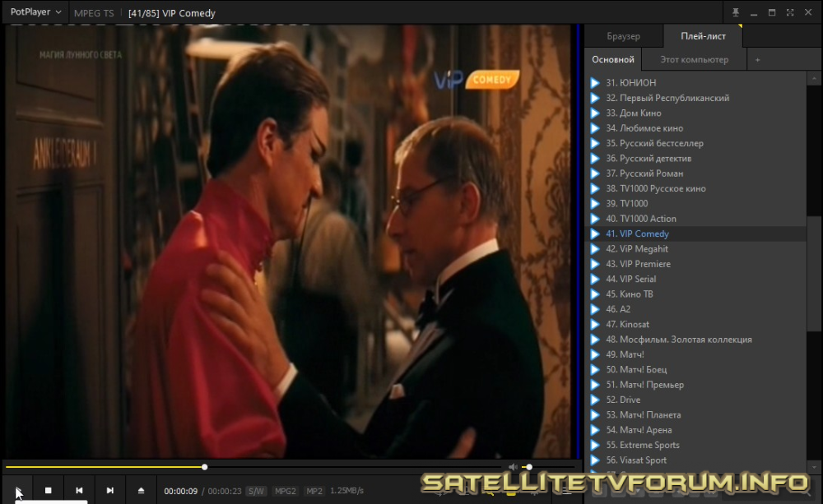Viewport: 823px width, 504px height.
Task: Open the Этот компьютер tab
Action: pyautogui.click(x=694, y=59)
